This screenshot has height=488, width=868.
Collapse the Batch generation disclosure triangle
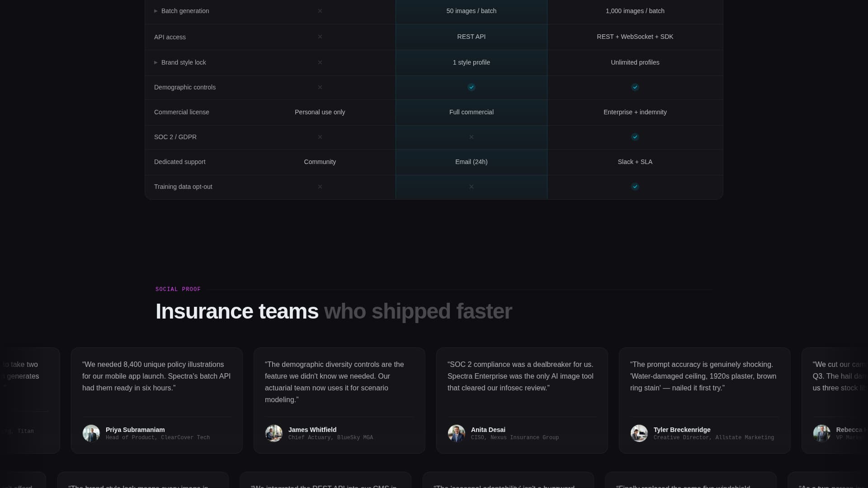pyautogui.click(x=156, y=11)
